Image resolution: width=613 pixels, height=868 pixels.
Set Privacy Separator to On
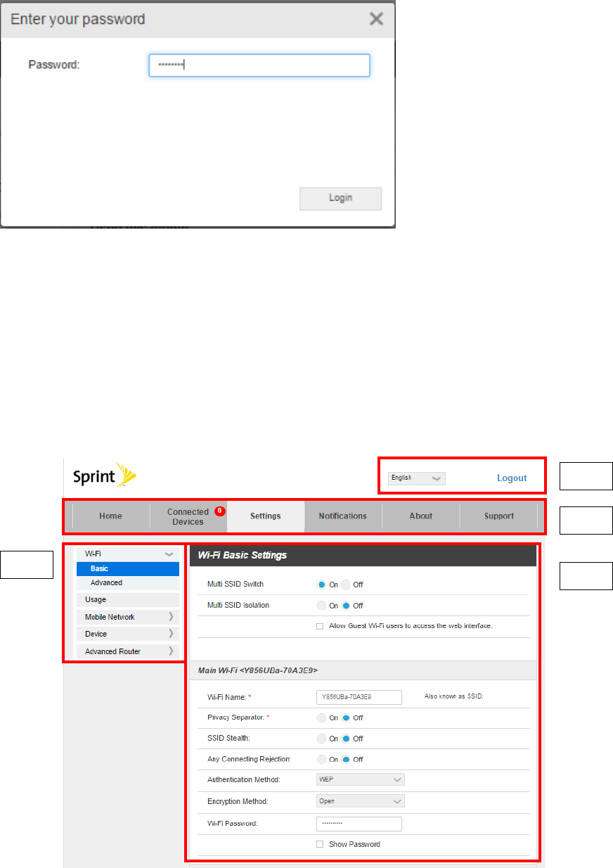(322, 717)
